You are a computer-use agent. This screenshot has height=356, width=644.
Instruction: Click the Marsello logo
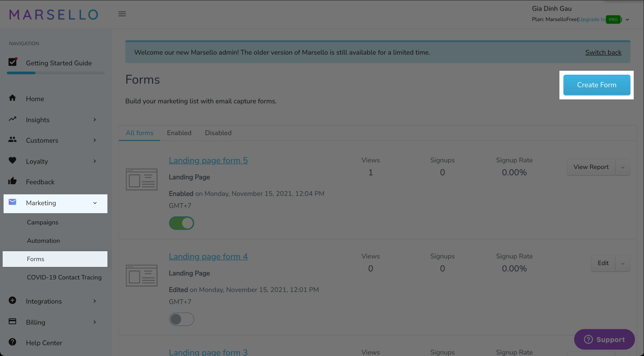[54, 14]
